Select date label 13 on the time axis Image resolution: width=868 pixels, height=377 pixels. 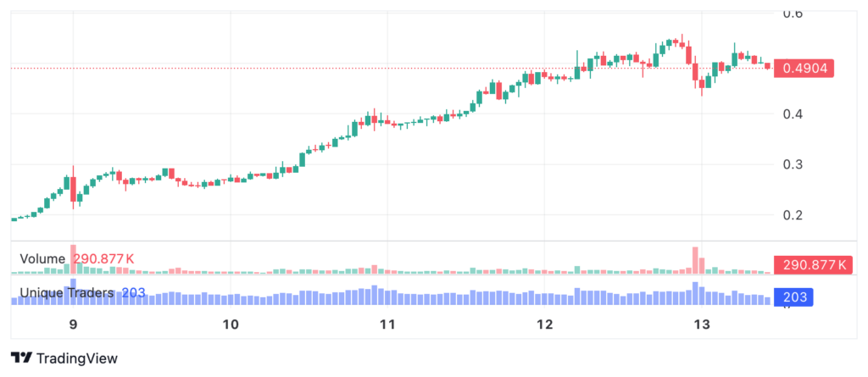tap(702, 324)
